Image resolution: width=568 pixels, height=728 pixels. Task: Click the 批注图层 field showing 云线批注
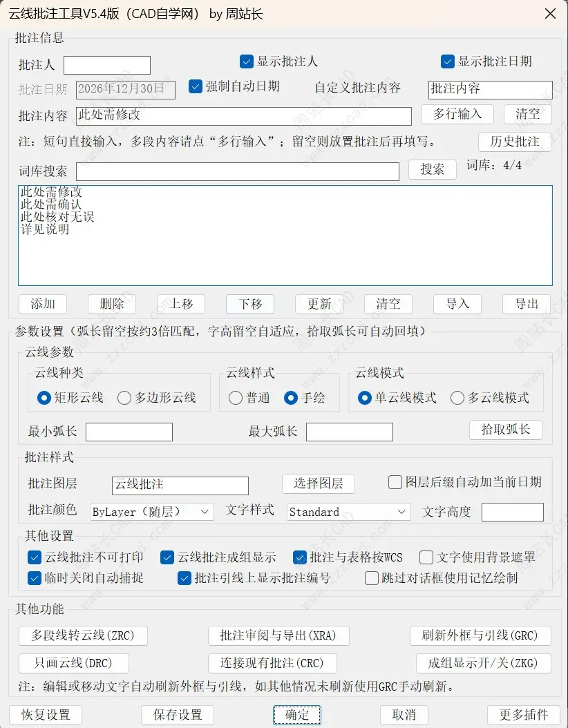point(180,486)
